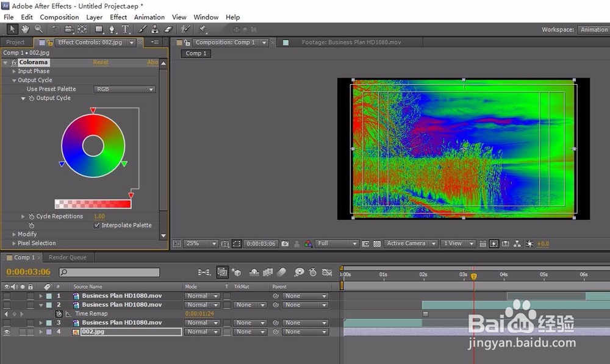The height and width of the screenshot is (364, 610).
Task: Open the Graph Editor icon in timeline
Action: (x=327, y=272)
